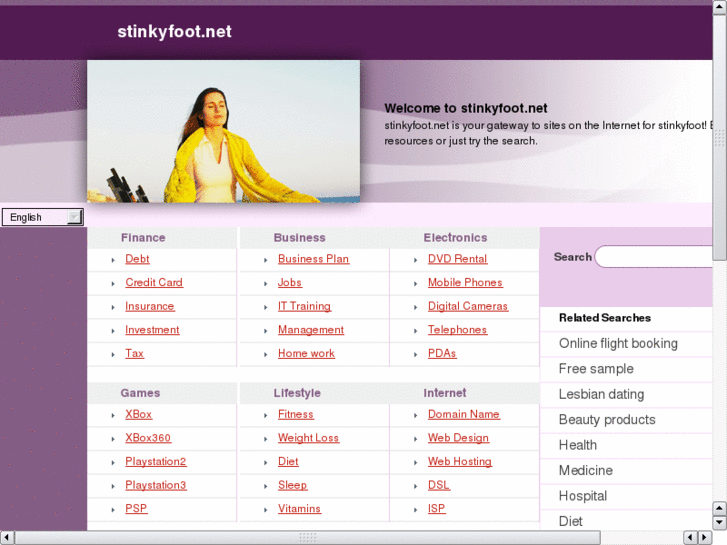Open the Business Plan link
Image resolution: width=727 pixels, height=545 pixels.
coord(313,259)
